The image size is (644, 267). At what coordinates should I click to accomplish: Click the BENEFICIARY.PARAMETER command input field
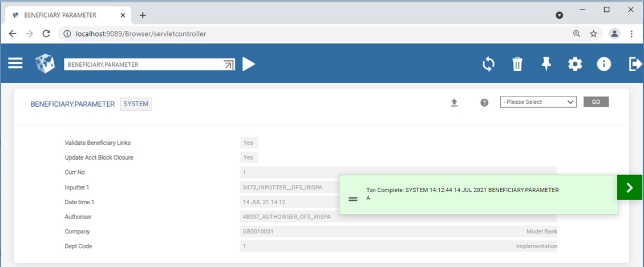[x=143, y=64]
